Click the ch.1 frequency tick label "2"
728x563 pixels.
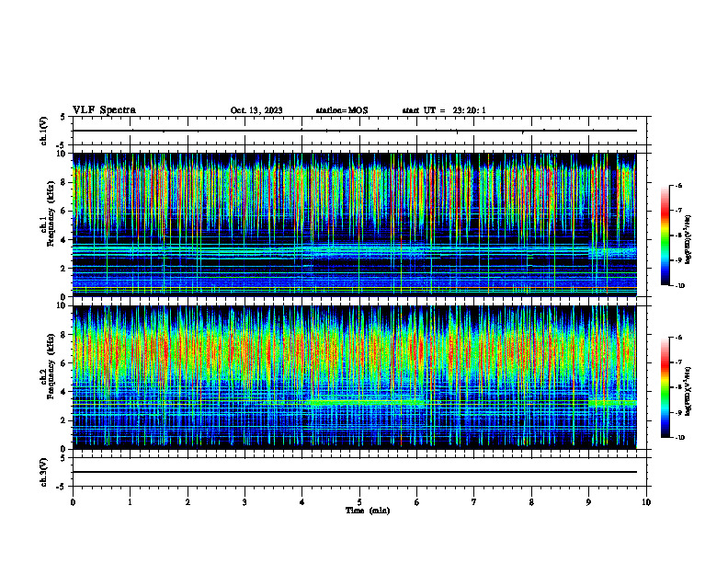pyautogui.click(x=64, y=268)
